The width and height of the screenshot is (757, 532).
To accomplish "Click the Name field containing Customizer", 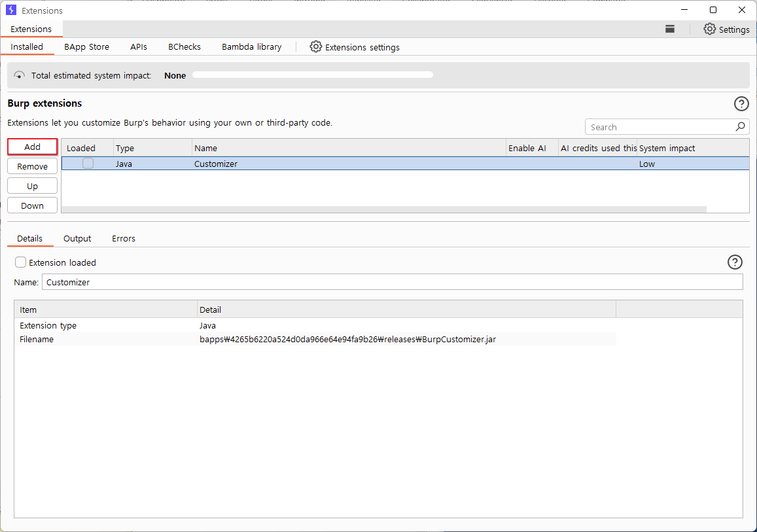I will tap(392, 282).
